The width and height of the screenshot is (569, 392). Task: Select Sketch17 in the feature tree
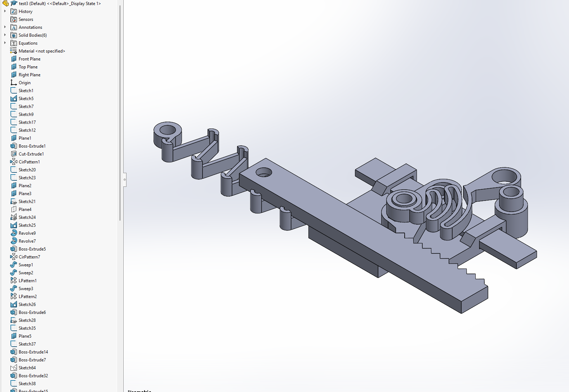tap(27, 122)
